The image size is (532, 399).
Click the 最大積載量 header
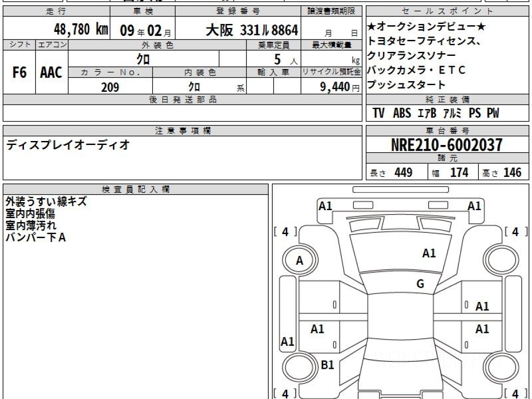point(332,45)
